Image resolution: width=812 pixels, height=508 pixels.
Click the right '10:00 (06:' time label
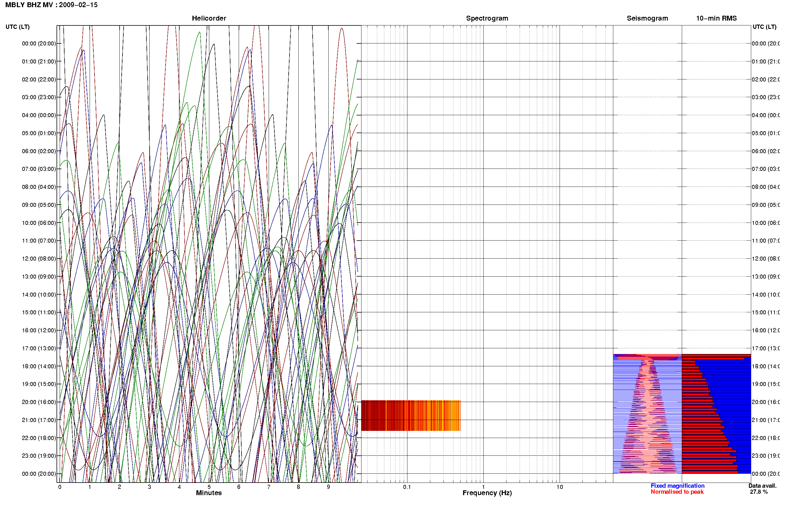[766, 223]
